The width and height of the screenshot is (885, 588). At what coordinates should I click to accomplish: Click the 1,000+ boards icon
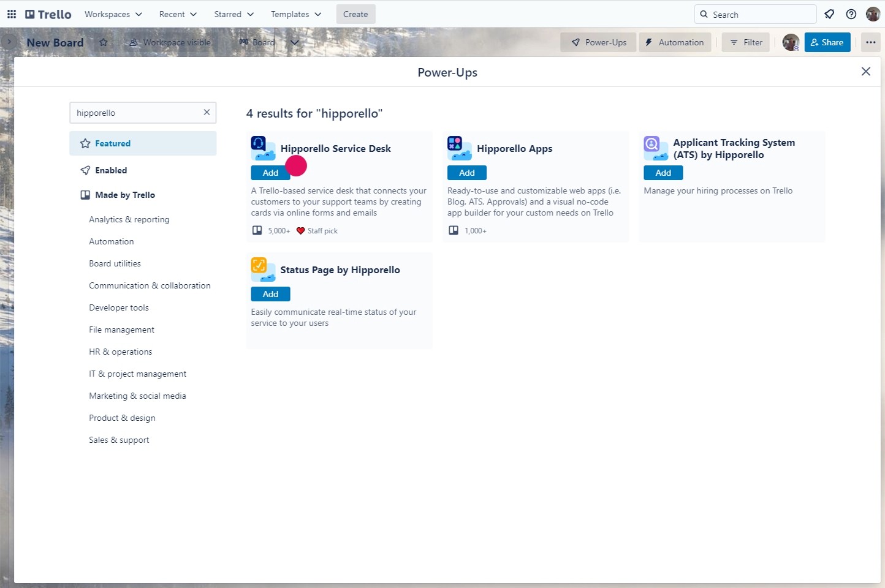[x=454, y=230]
